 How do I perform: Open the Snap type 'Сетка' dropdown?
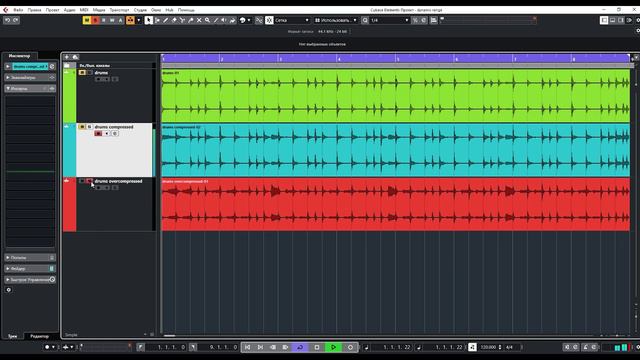292,20
